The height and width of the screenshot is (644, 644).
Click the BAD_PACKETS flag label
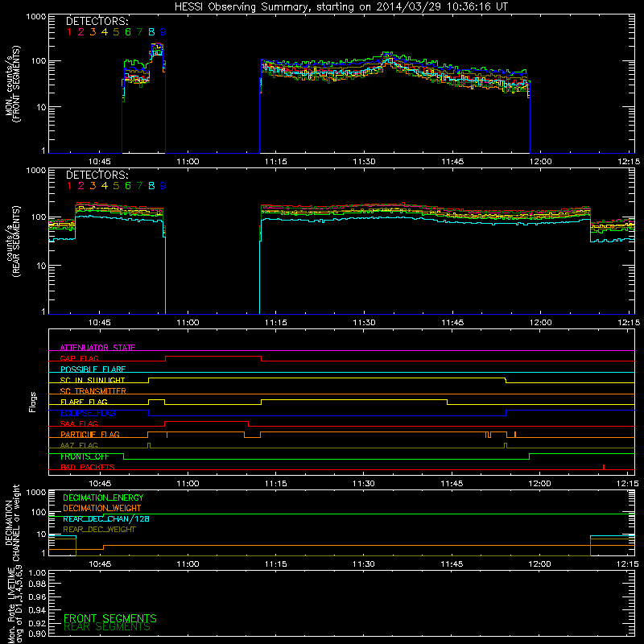pos(88,468)
